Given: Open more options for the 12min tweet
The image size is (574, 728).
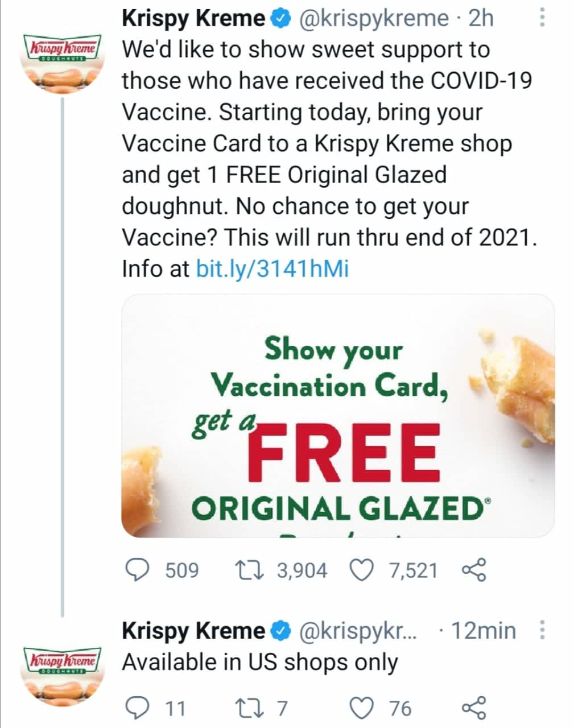Looking at the screenshot, I should [x=542, y=631].
